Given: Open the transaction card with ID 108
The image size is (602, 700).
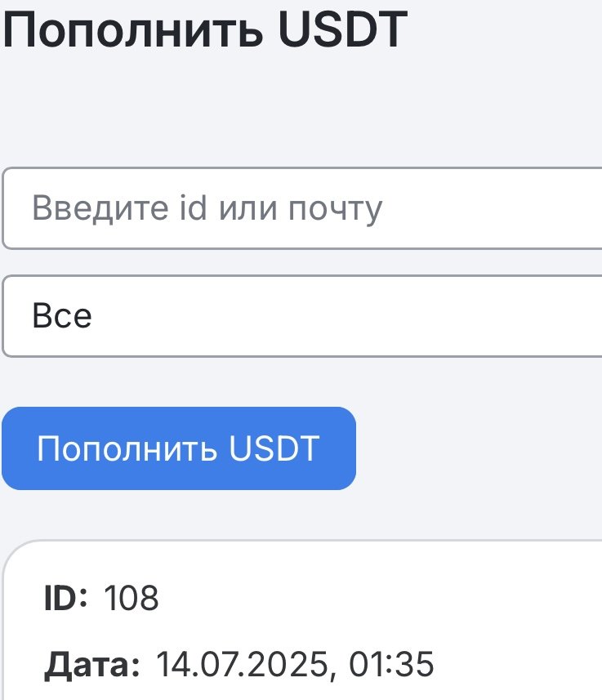Looking at the screenshot, I should coord(302,621).
